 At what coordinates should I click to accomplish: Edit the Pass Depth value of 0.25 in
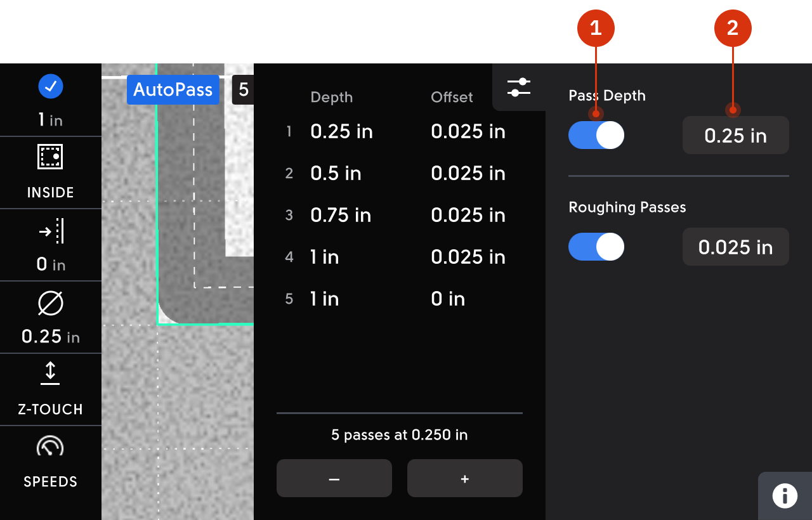[x=735, y=135]
